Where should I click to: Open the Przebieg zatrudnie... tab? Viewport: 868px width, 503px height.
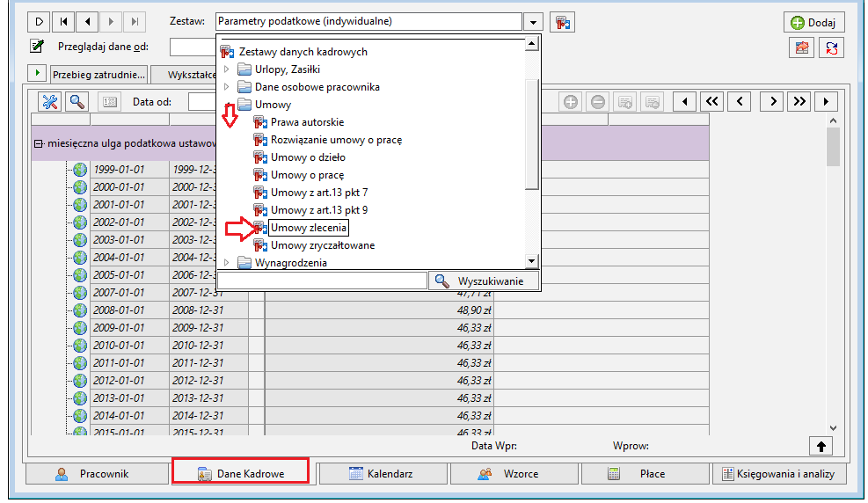99,75
